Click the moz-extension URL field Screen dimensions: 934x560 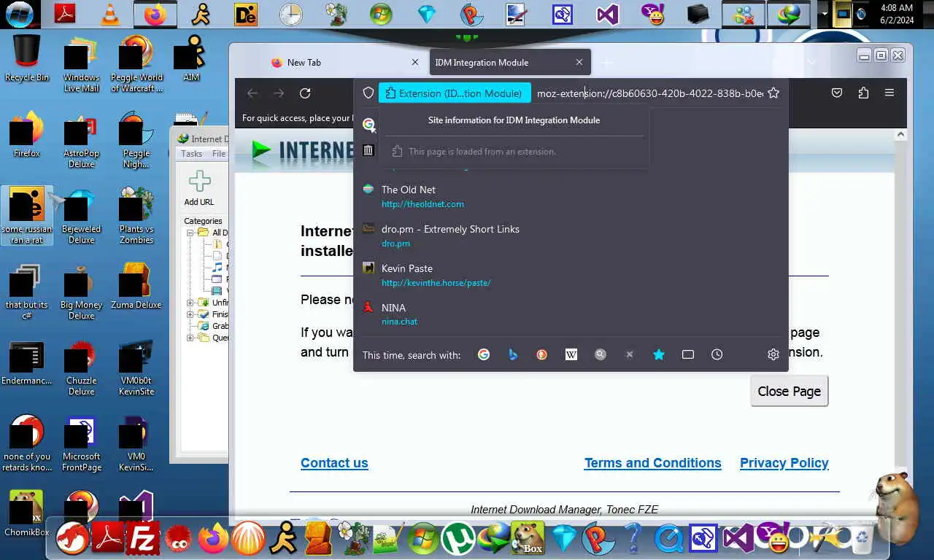(x=649, y=93)
